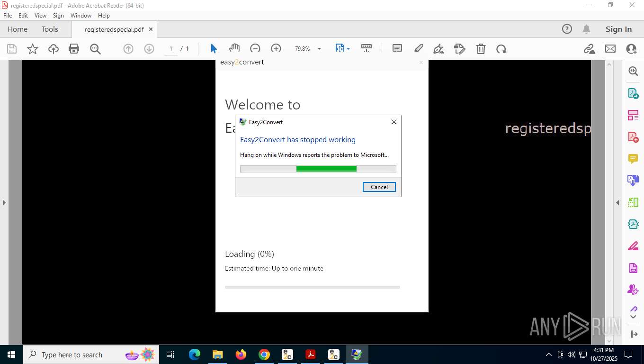Screen dimensions: 644x364
Task: Show hidden system tray icons
Action: (x=549, y=355)
